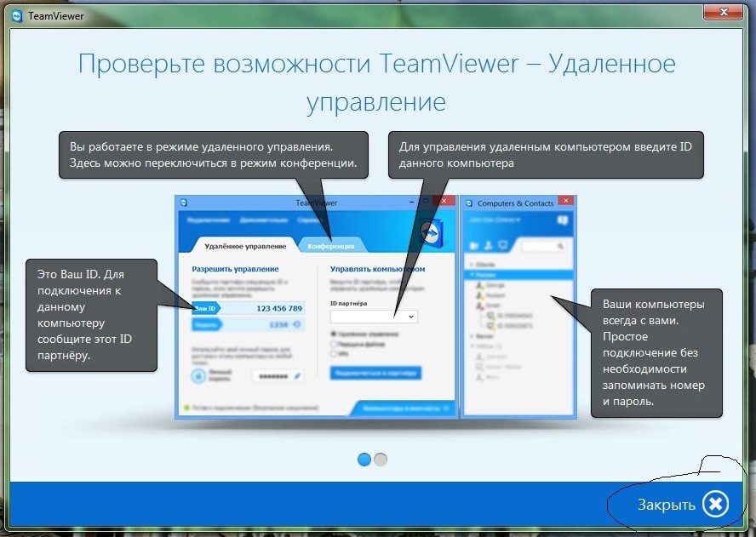This screenshot has width=756, height=537.
Task: Go to the second gray page indicator dot
Action: pyautogui.click(x=381, y=460)
